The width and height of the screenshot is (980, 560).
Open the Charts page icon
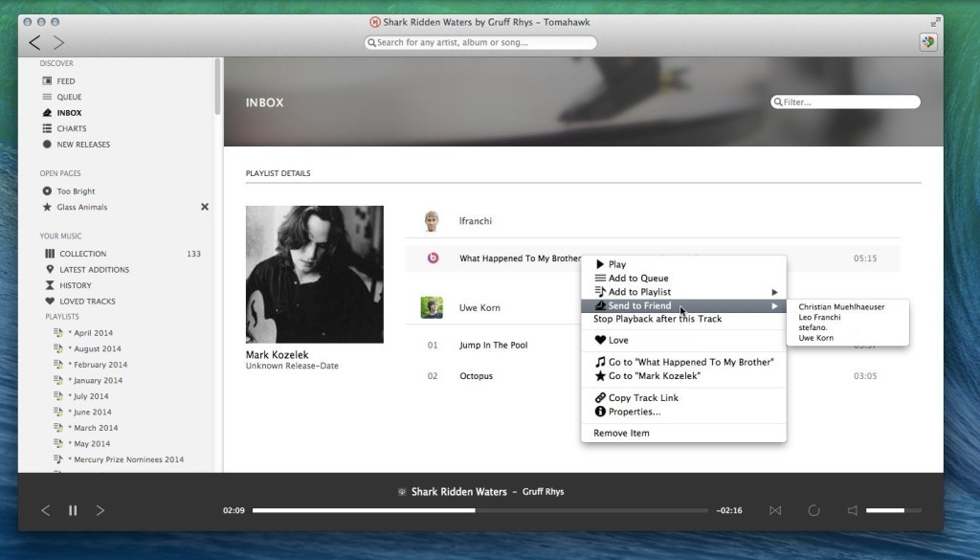[x=47, y=128]
